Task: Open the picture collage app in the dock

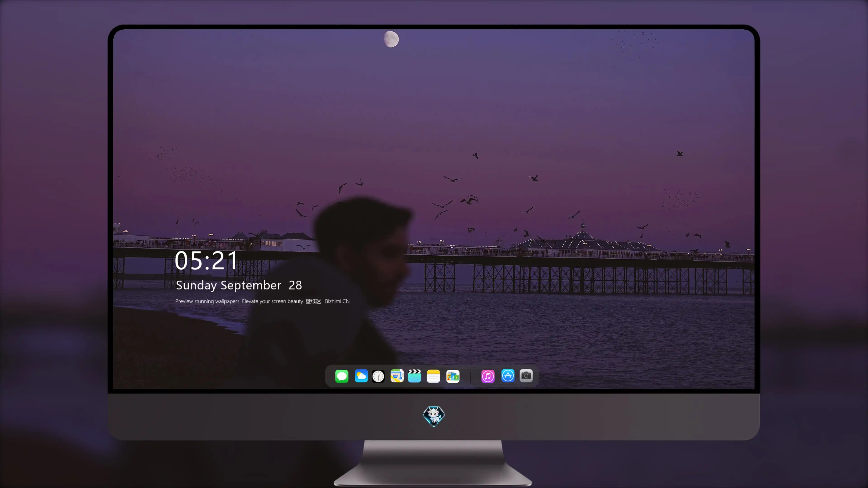Action: coord(453,376)
